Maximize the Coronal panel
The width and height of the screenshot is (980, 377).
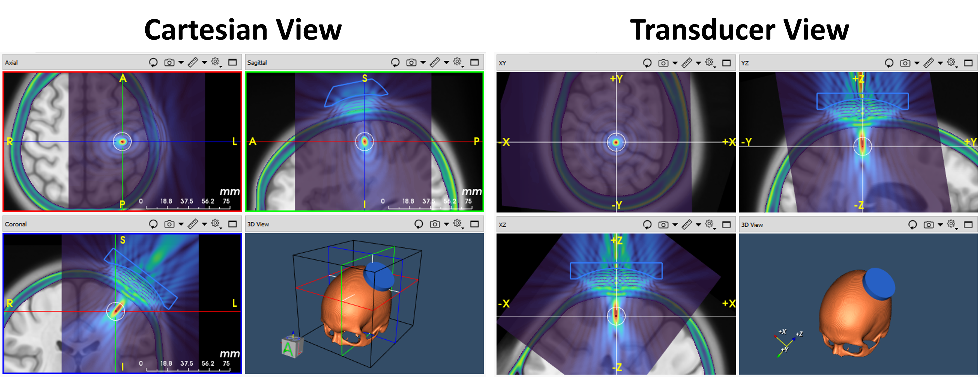233,224
